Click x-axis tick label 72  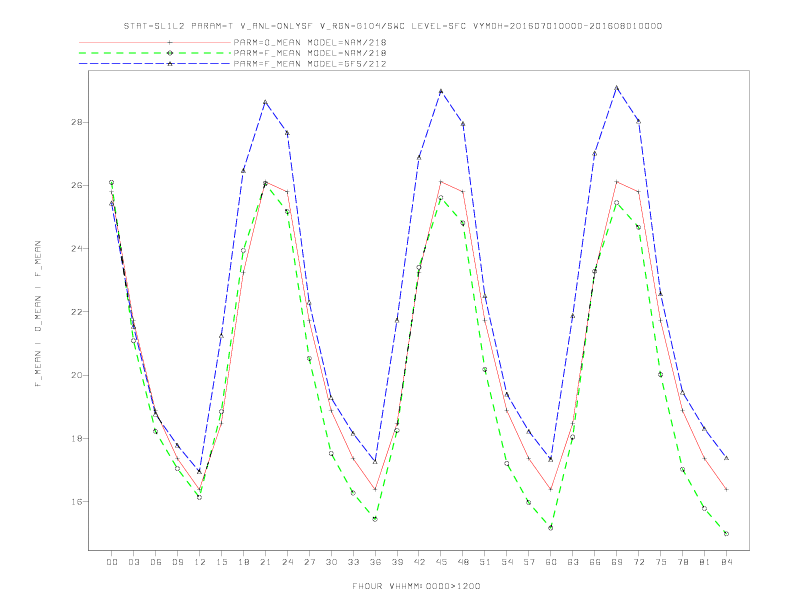click(638, 562)
